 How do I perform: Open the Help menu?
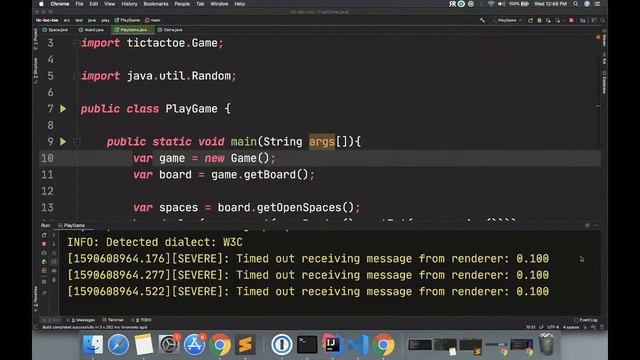240,4
